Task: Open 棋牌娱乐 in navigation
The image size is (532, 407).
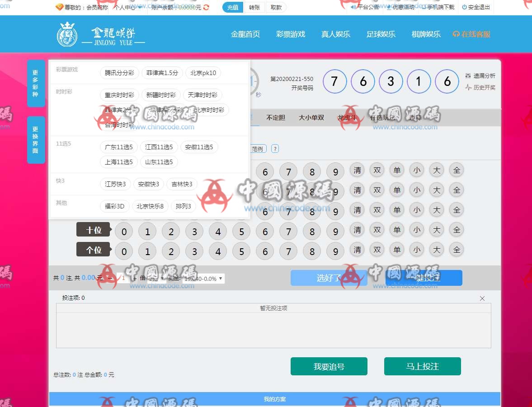Action: [426, 34]
